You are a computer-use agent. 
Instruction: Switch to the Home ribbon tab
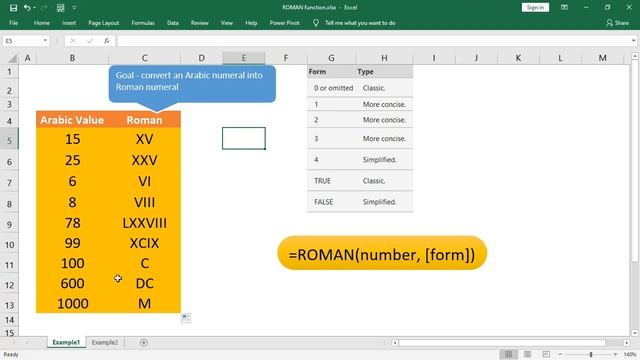click(42, 23)
